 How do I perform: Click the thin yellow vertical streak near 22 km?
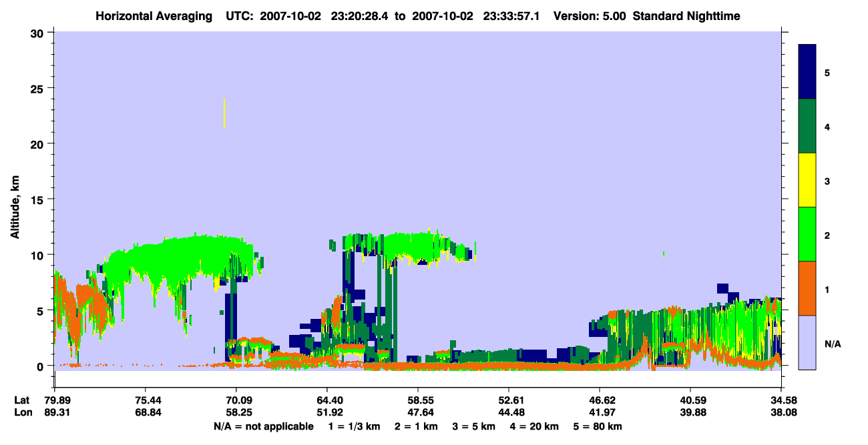[x=224, y=114]
